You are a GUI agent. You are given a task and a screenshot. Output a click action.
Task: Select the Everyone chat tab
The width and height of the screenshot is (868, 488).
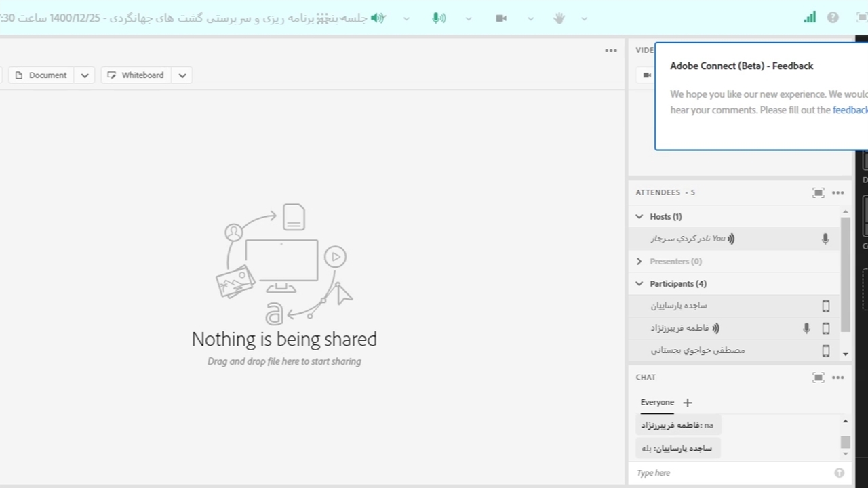coord(657,403)
